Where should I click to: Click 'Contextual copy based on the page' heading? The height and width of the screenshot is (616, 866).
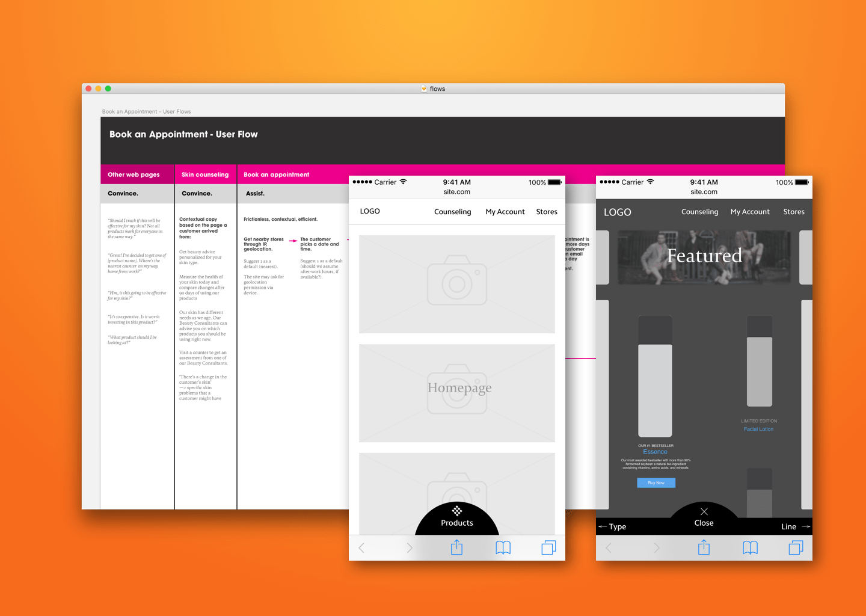pos(203,228)
